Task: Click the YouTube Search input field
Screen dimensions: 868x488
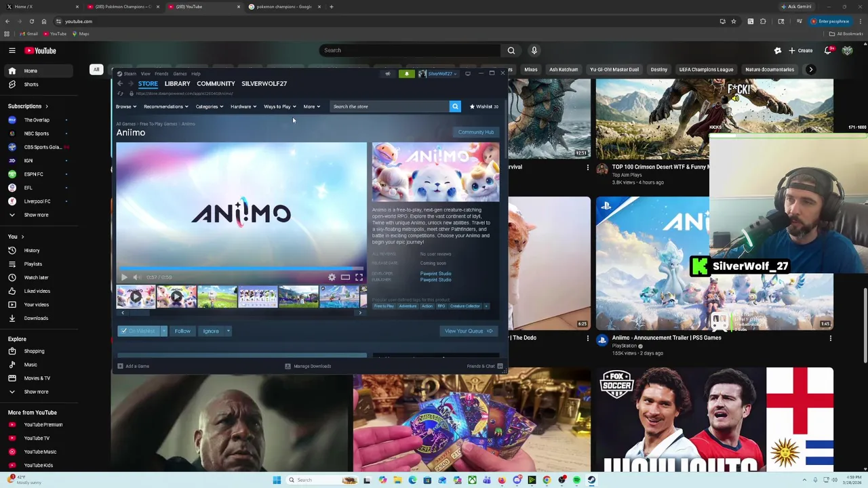Action: (x=410, y=50)
